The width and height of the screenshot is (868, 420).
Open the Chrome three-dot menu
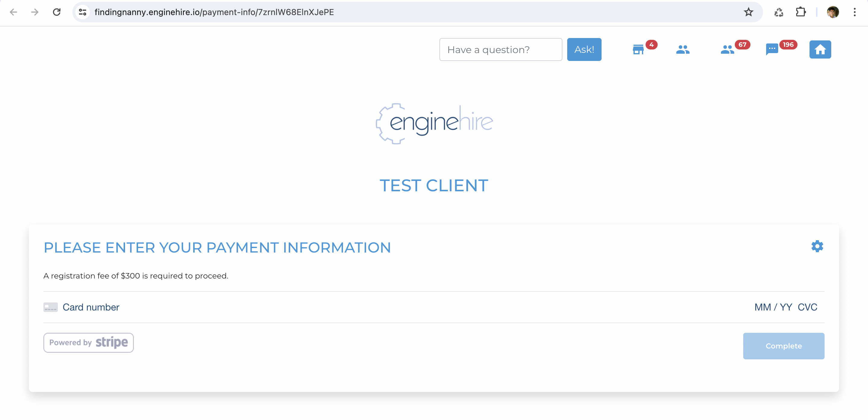pyautogui.click(x=854, y=12)
